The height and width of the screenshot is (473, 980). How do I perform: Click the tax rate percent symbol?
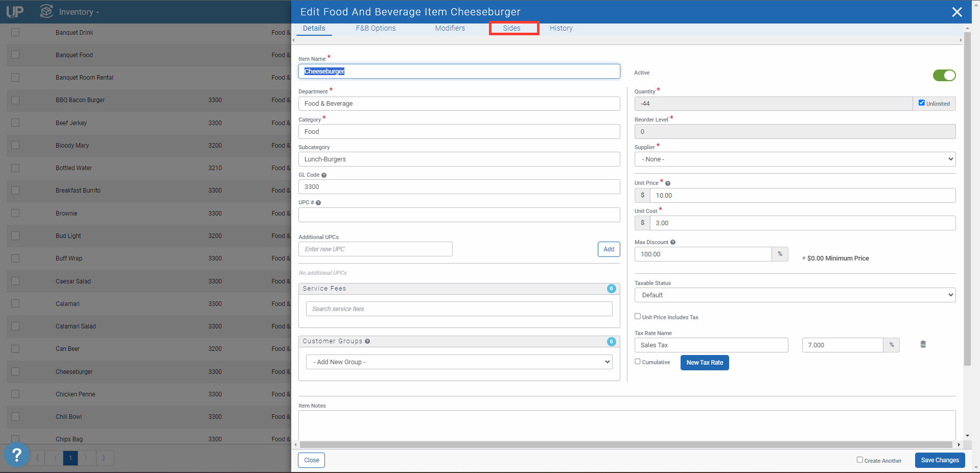pyautogui.click(x=892, y=345)
